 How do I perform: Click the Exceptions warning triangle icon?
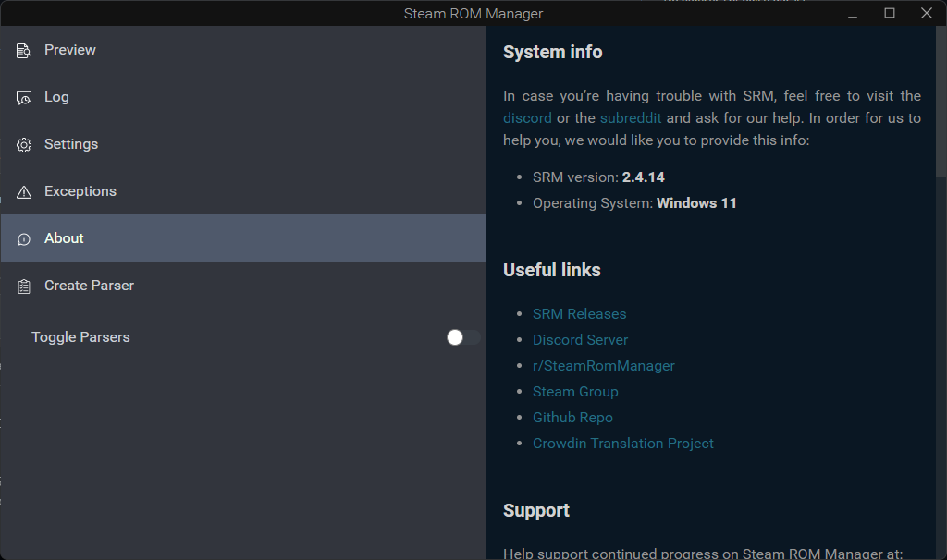23,191
